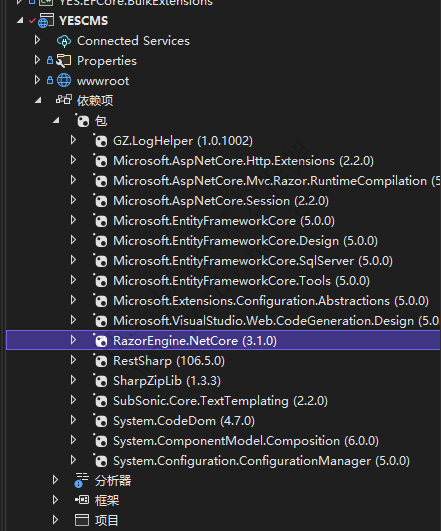Click the ConfigurationManager package icon
The height and width of the screenshot is (531, 441).
(x=101, y=460)
